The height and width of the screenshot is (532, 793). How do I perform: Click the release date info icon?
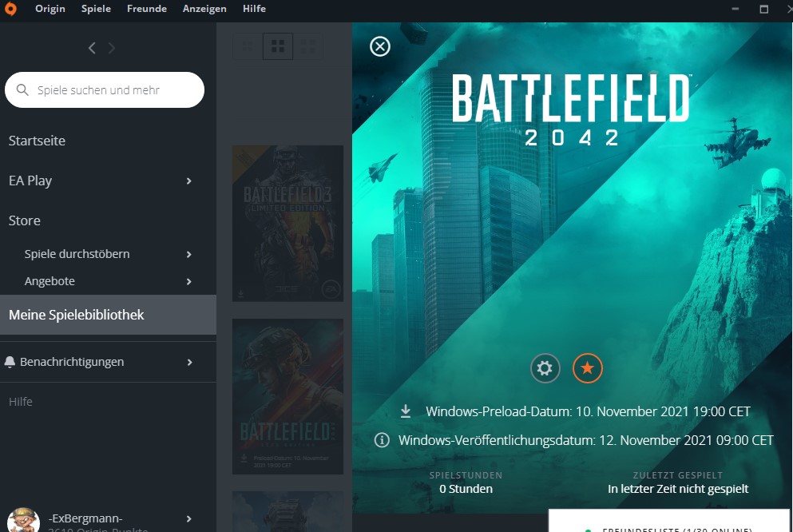382,440
